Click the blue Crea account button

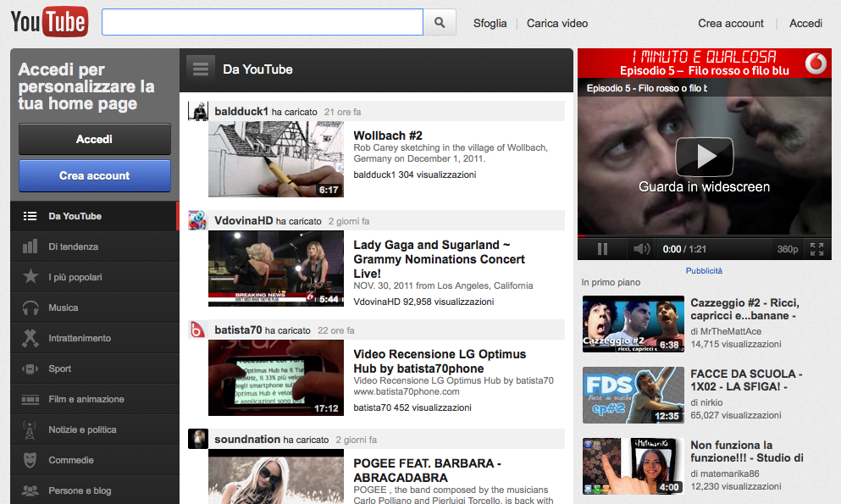point(95,175)
